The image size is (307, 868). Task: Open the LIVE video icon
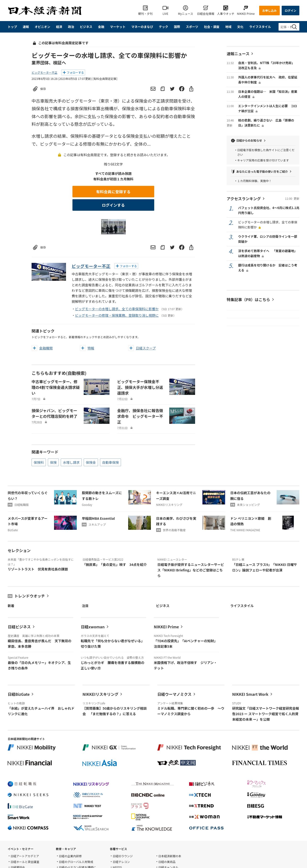pyautogui.click(x=165, y=8)
